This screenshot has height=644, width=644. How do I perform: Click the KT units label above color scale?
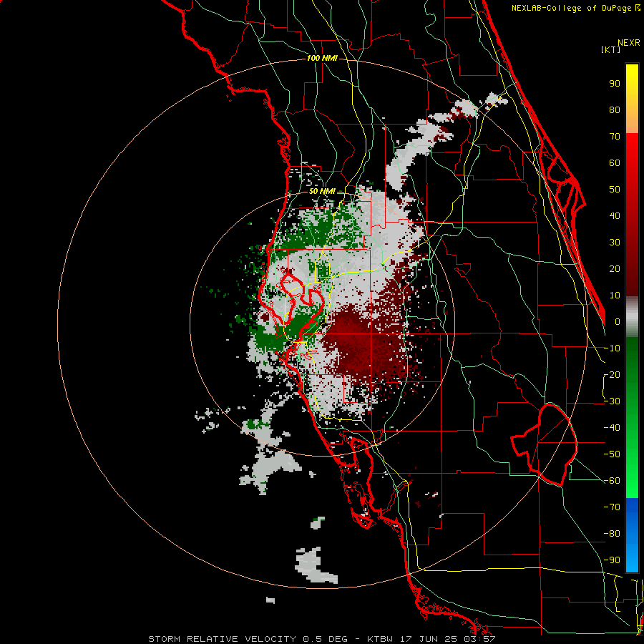[611, 49]
